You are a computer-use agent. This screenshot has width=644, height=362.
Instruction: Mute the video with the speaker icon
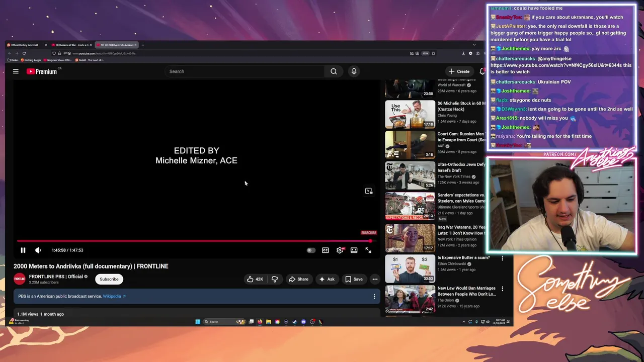38,250
